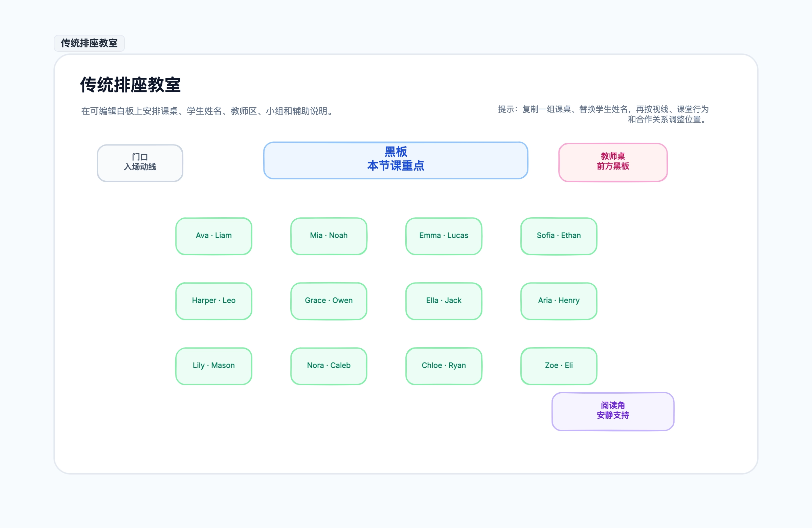Select the purple 阅读角 安静支持 box
This screenshot has width=812, height=528.
pyautogui.click(x=613, y=411)
